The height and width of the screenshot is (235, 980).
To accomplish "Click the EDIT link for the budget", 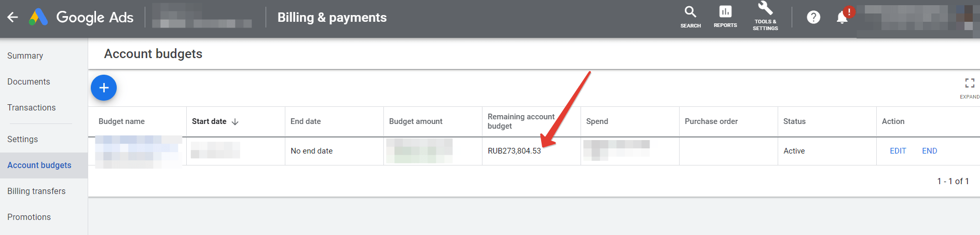I will pos(898,151).
